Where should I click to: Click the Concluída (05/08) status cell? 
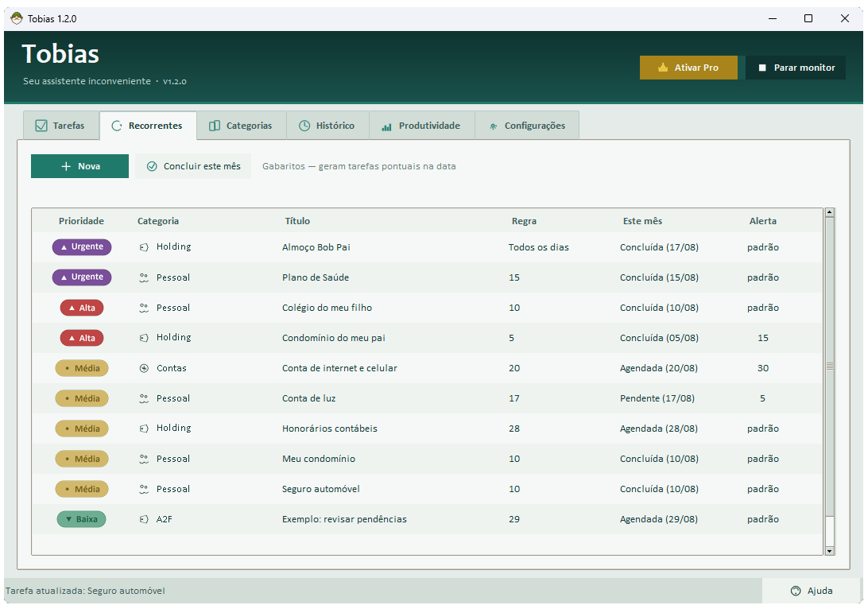coord(659,338)
